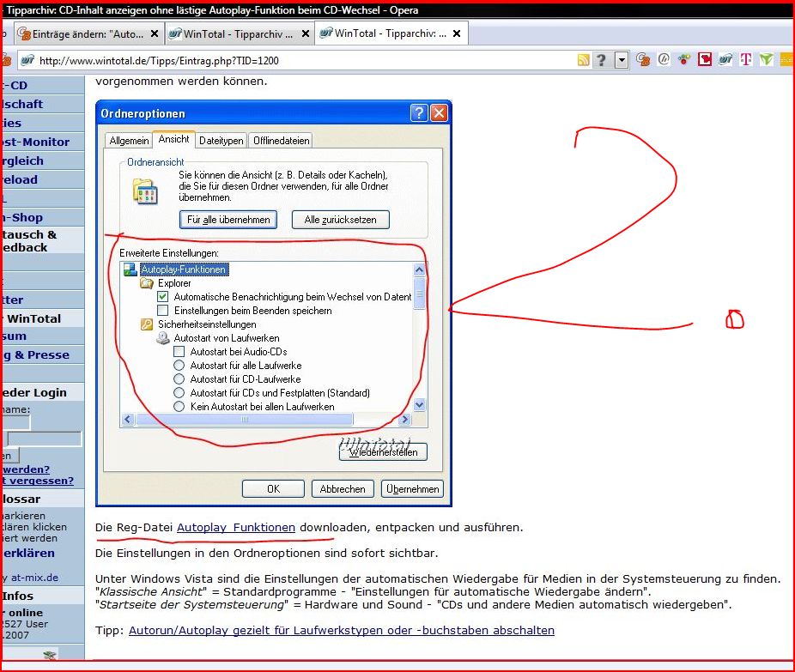
Task: Click the folder view icon in Ordneransicht
Action: [145, 191]
